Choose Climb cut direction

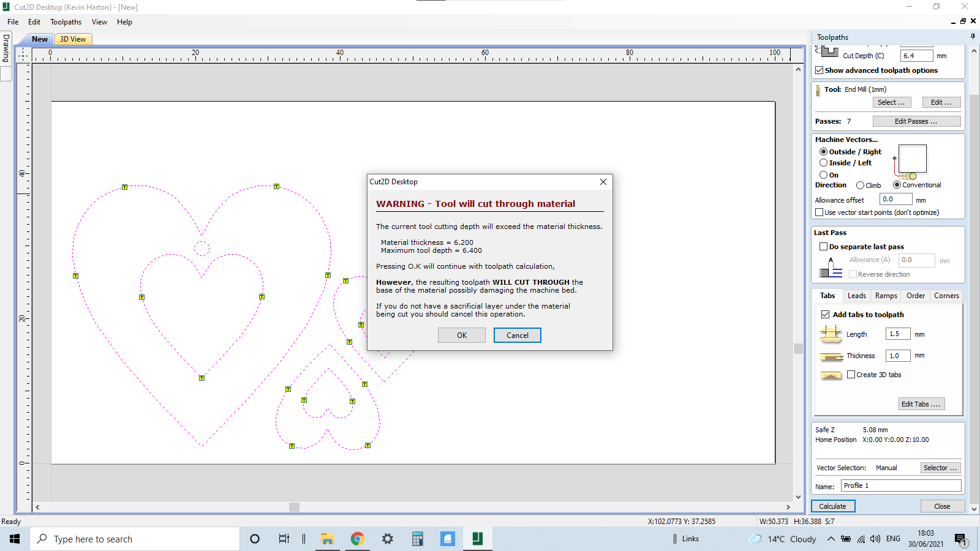[860, 186]
